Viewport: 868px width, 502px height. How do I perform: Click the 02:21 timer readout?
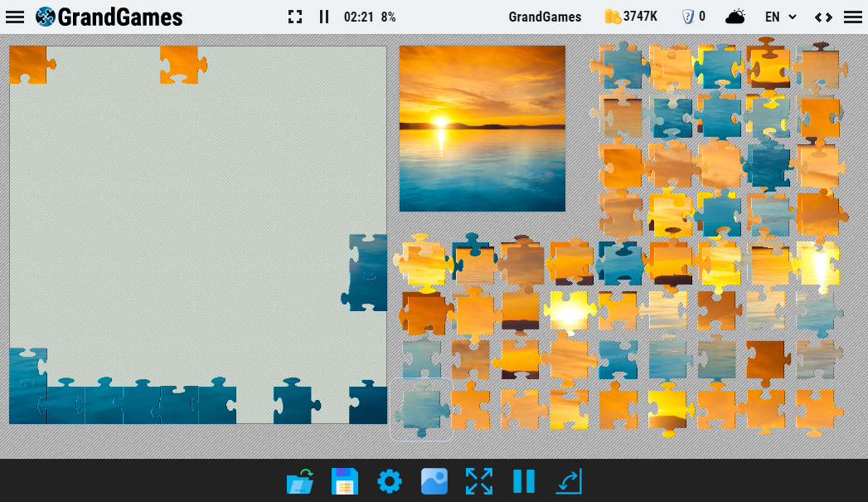[x=359, y=17]
